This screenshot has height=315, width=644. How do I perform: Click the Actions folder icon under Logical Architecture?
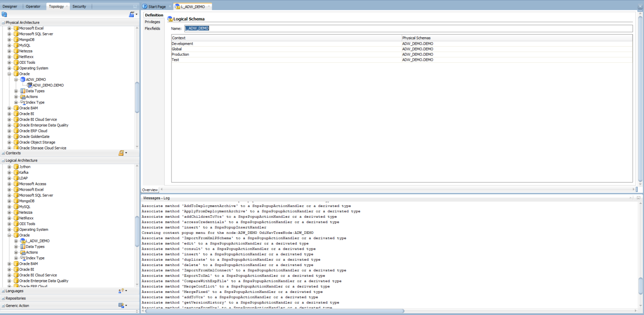(23, 252)
